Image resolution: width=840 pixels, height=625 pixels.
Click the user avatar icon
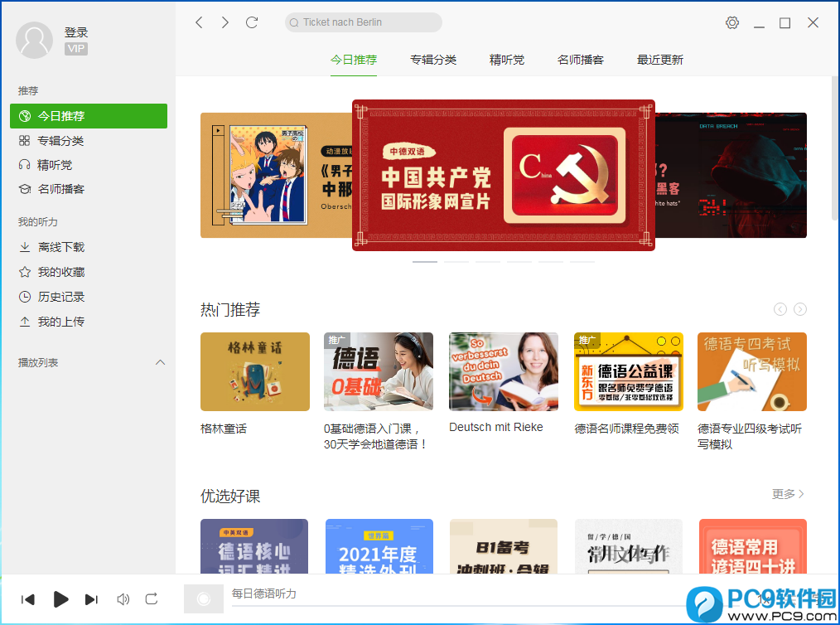click(x=34, y=40)
